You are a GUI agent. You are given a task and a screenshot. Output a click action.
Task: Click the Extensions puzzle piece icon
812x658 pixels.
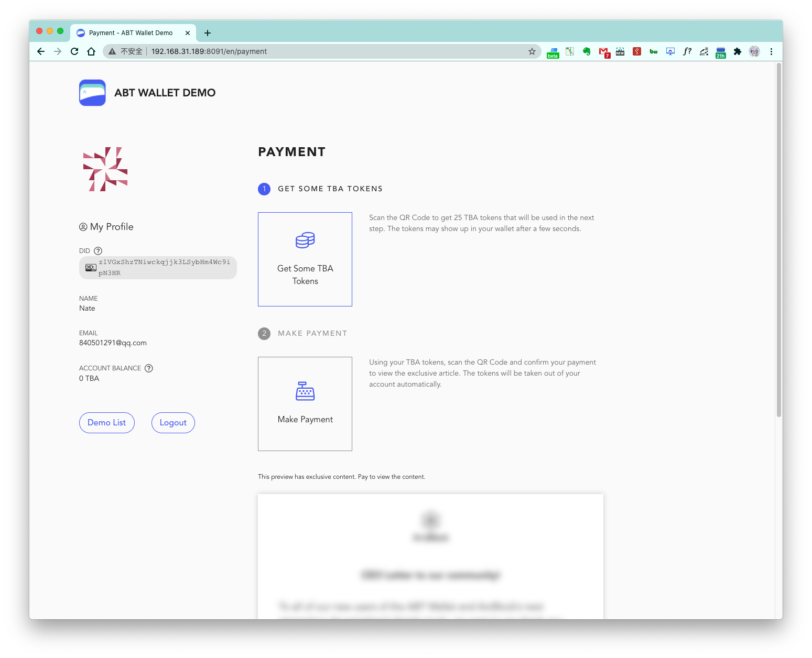(738, 51)
